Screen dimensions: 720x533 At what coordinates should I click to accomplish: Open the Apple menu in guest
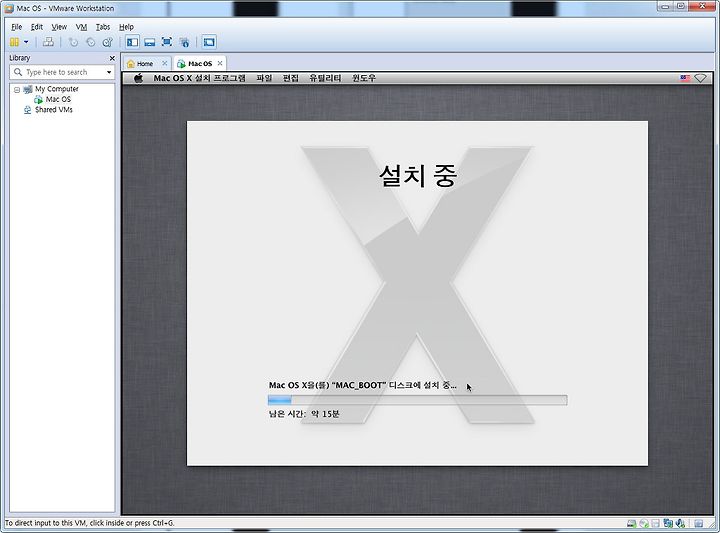138,78
